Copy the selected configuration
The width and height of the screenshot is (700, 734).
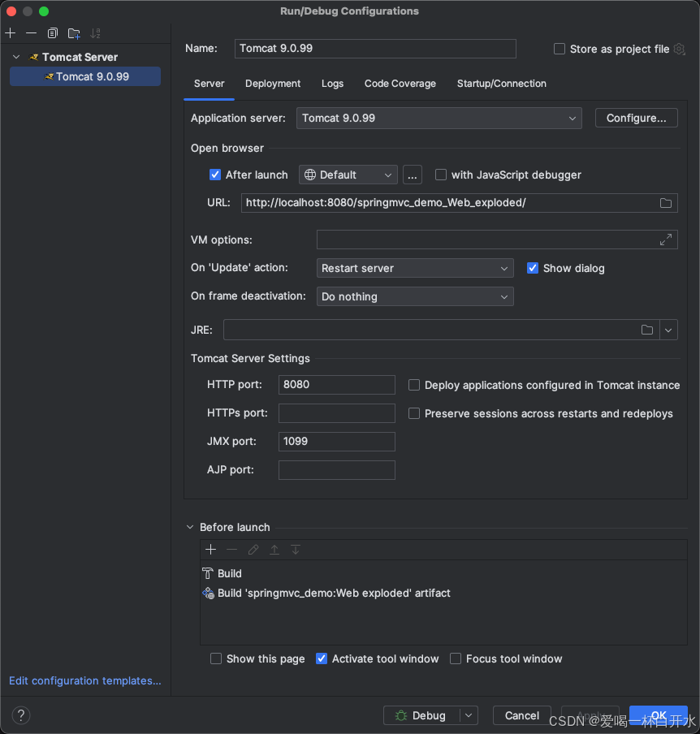coord(53,33)
